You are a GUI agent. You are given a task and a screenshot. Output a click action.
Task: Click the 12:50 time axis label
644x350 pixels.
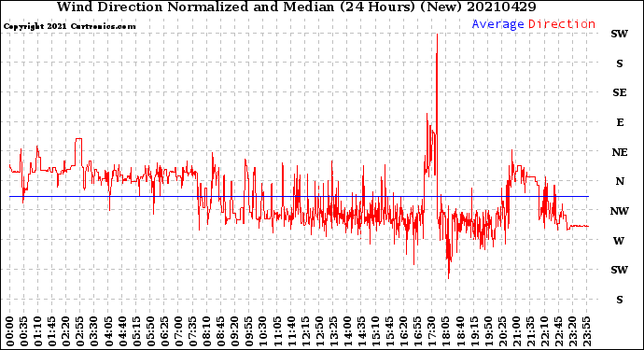pyautogui.click(x=319, y=331)
